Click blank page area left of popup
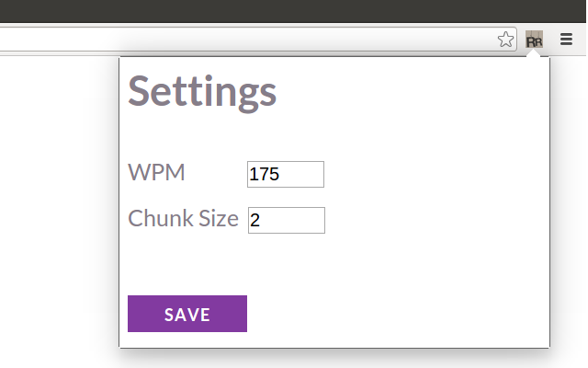The height and width of the screenshot is (368, 588). coord(56,206)
